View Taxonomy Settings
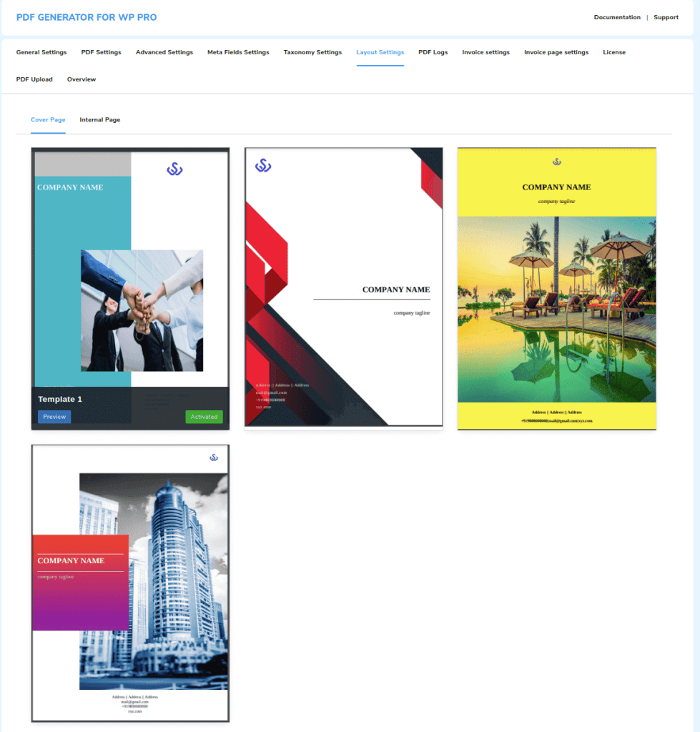This screenshot has width=700, height=732. tap(312, 52)
